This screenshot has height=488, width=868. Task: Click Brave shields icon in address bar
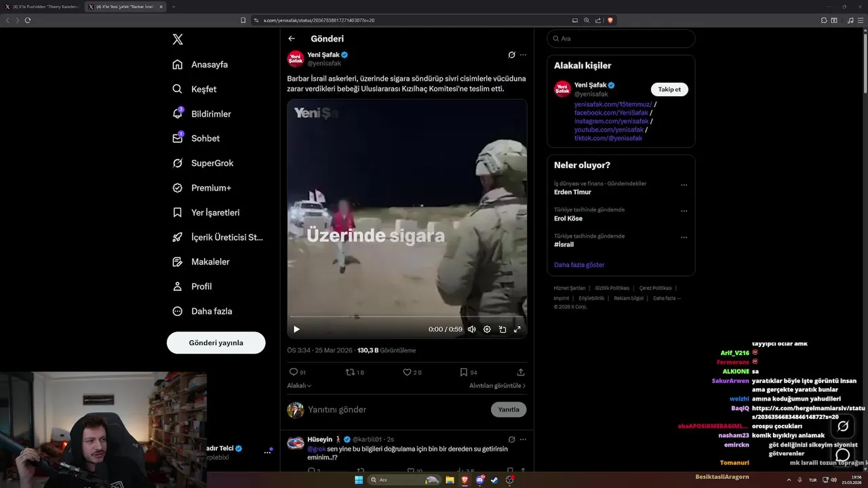coord(610,20)
